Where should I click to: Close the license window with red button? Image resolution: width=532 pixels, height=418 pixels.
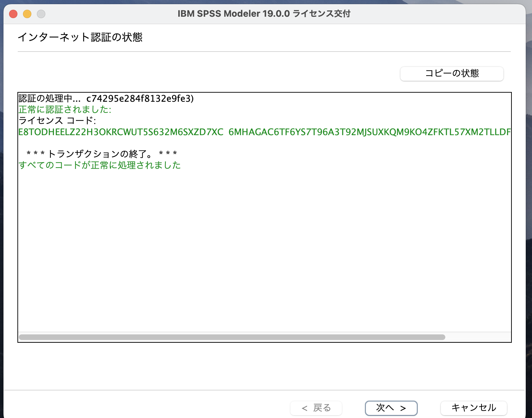13,14
